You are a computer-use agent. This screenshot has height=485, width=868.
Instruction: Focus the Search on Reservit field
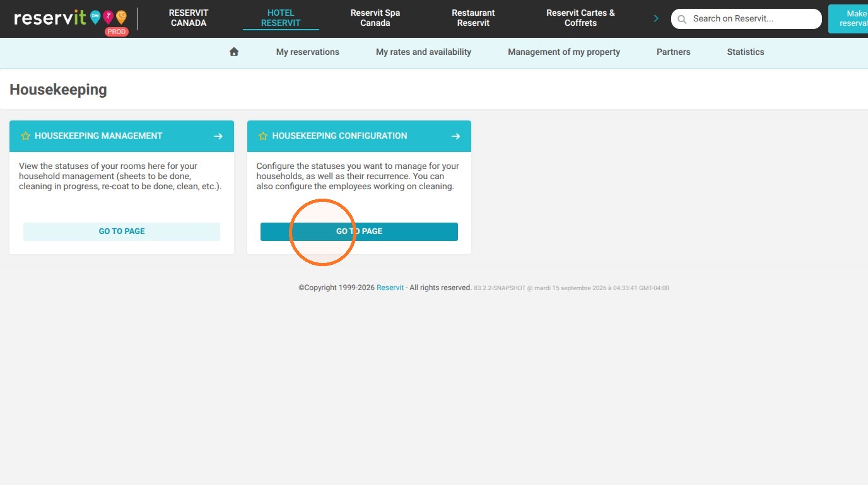pos(746,19)
